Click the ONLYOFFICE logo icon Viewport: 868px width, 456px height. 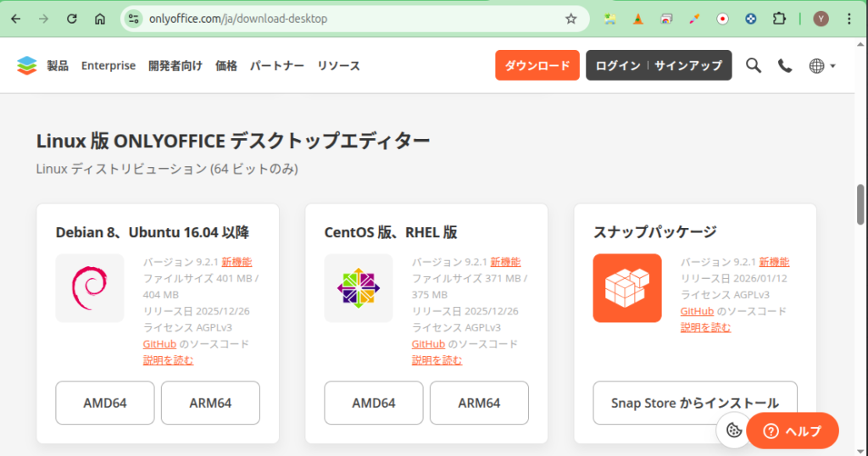pyautogui.click(x=27, y=65)
